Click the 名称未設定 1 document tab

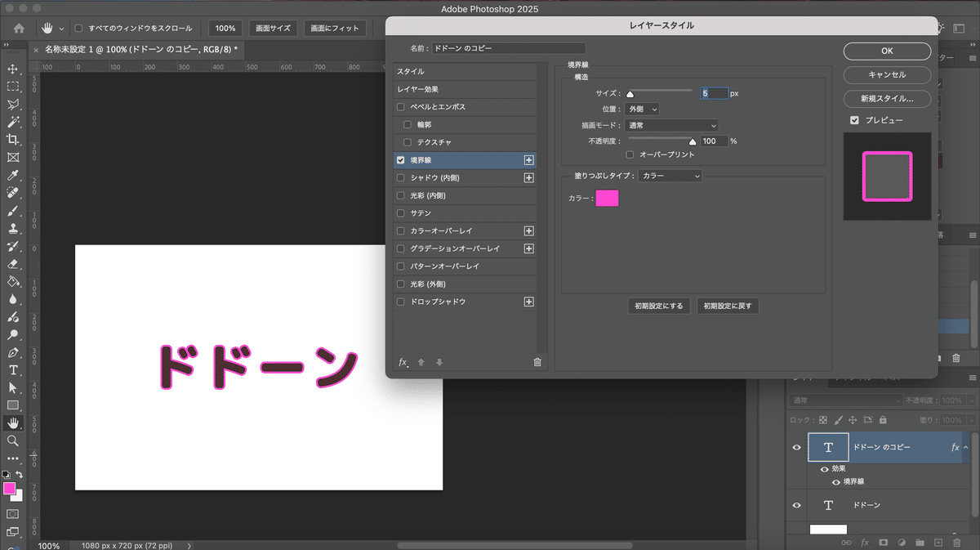tap(140, 50)
